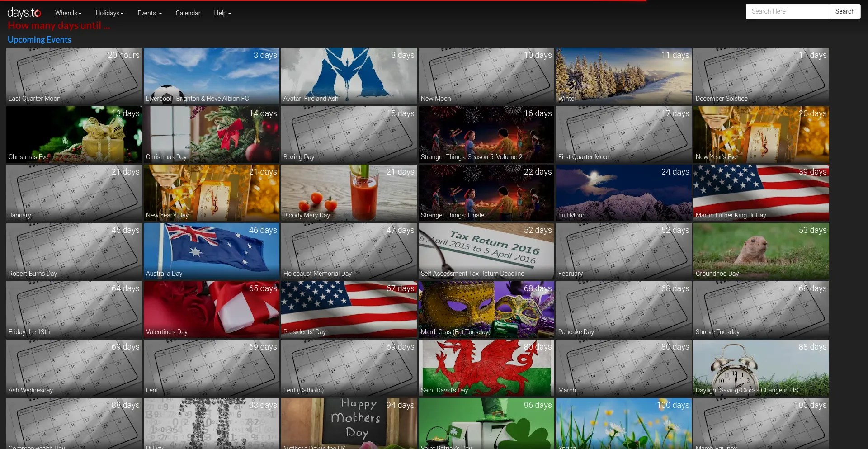The image size is (868, 449).
Task: Click the Search Here input field
Action: (787, 11)
